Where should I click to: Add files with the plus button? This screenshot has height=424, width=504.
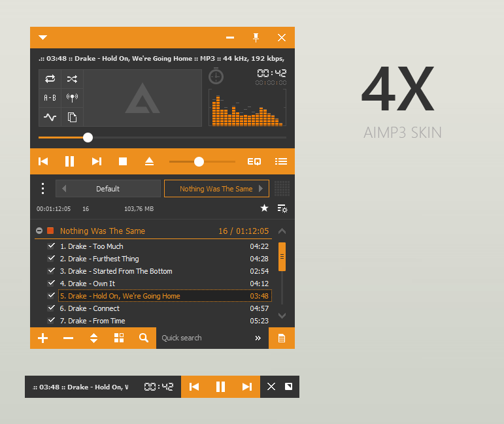click(42, 338)
